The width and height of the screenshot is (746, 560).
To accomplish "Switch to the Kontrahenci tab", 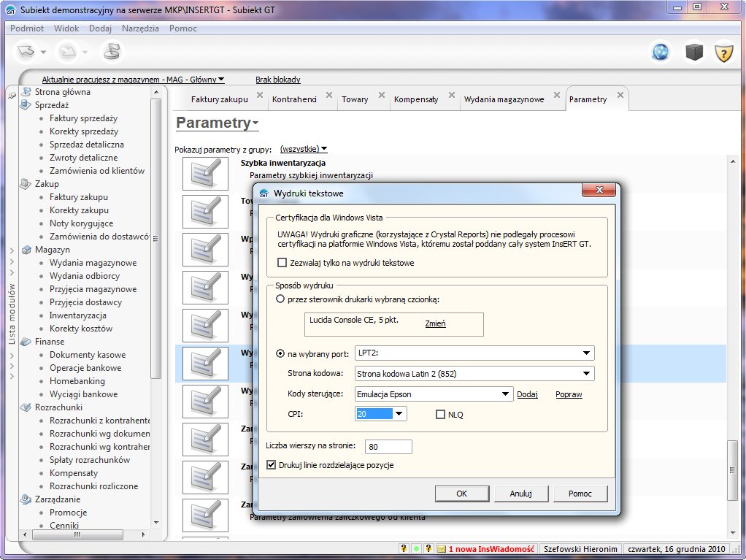I will coord(294,99).
